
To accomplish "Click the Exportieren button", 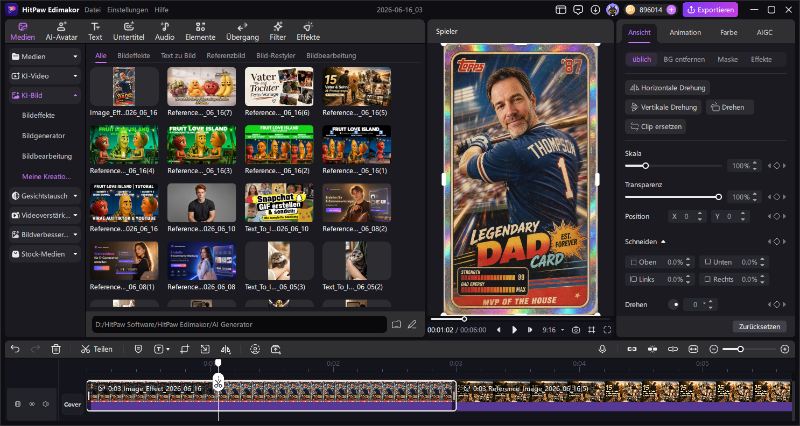I will [x=710, y=9].
